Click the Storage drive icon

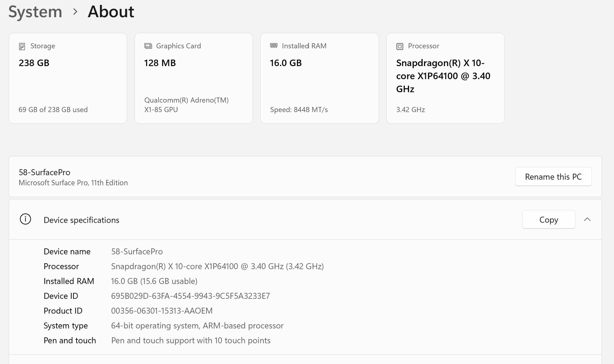tap(22, 46)
